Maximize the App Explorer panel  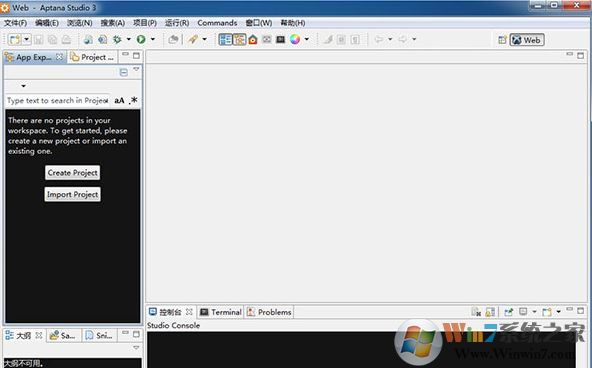pyautogui.click(x=136, y=56)
